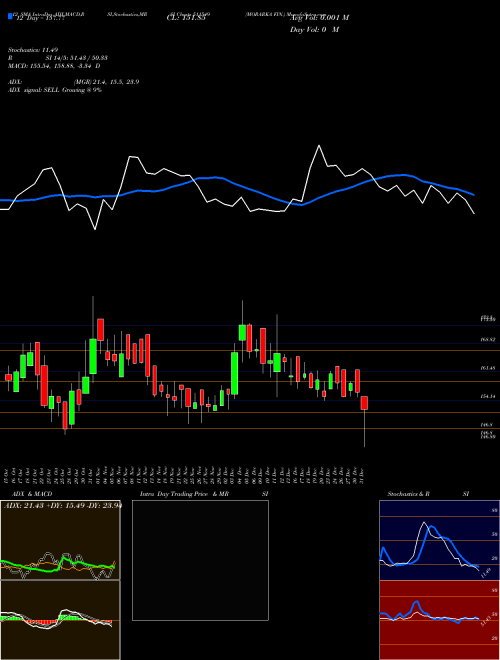The height and width of the screenshot is (660, 500).
Task: Click the MACD: 155.54, 158.88 values line
Action: point(54,66)
